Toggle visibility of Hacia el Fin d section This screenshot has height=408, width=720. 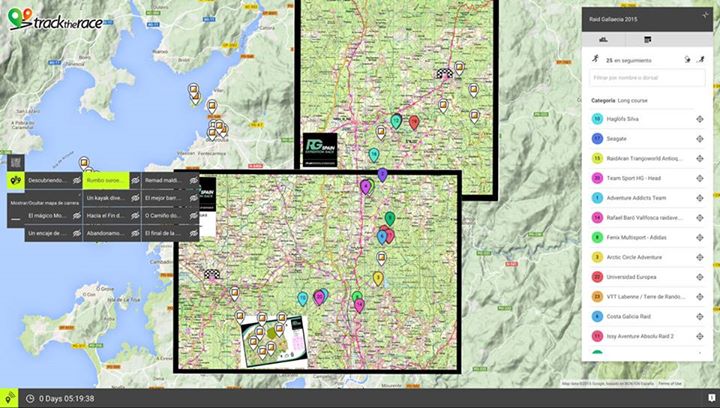[x=135, y=215]
